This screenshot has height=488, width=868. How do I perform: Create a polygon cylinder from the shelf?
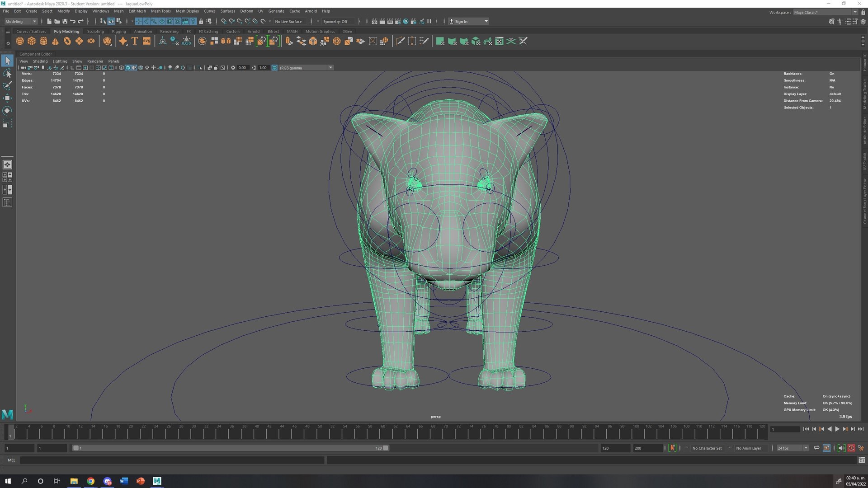point(43,41)
